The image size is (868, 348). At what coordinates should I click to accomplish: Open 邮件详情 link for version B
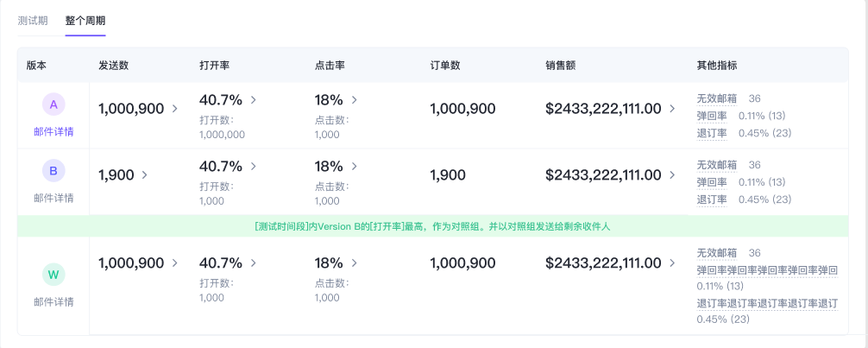[53, 198]
